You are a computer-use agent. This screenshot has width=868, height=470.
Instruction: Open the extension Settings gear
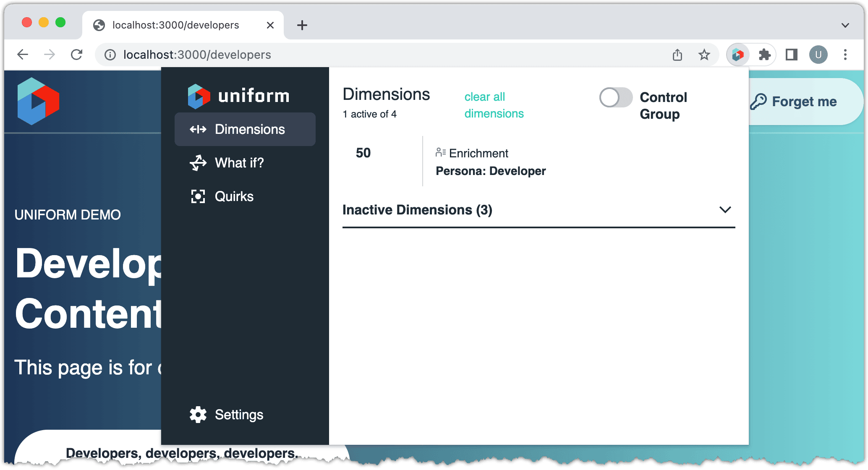(198, 415)
